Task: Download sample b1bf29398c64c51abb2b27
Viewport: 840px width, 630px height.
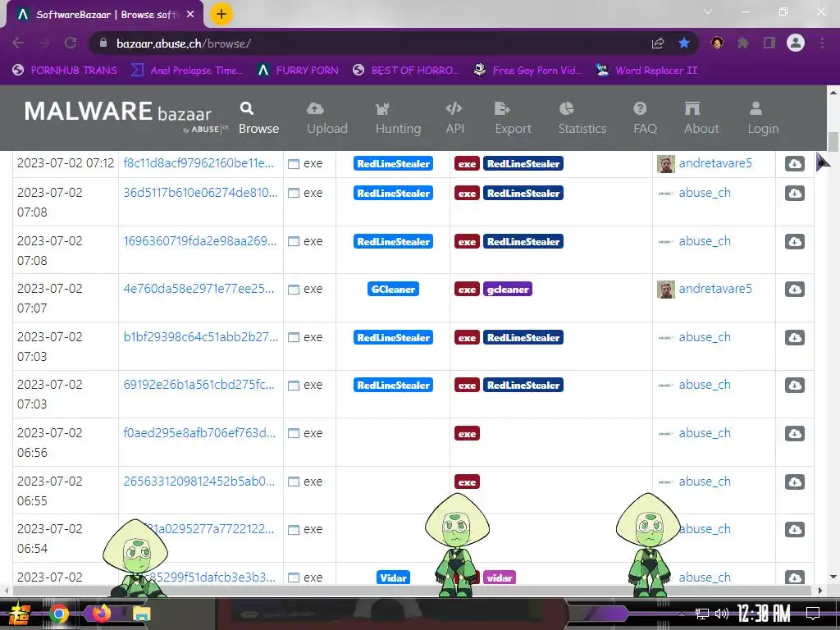Action: tap(794, 337)
